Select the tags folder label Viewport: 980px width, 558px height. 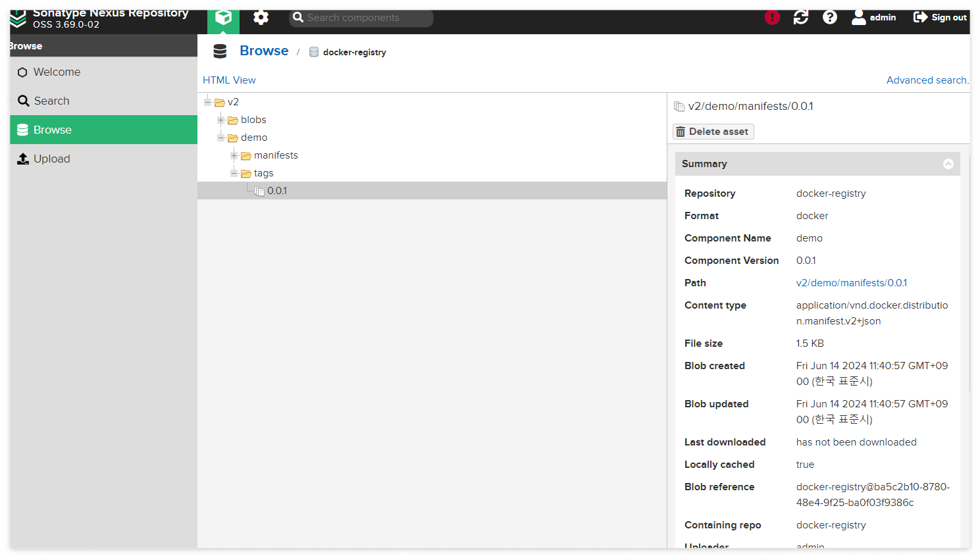coord(263,173)
